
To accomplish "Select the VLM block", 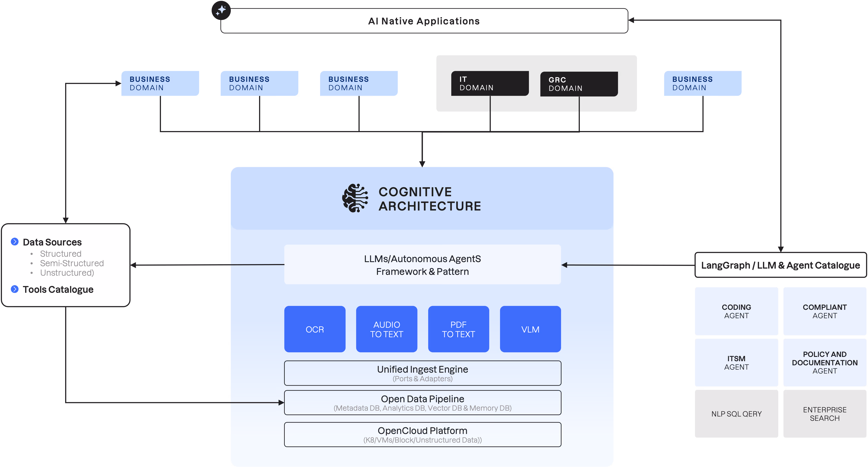I will 530,329.
